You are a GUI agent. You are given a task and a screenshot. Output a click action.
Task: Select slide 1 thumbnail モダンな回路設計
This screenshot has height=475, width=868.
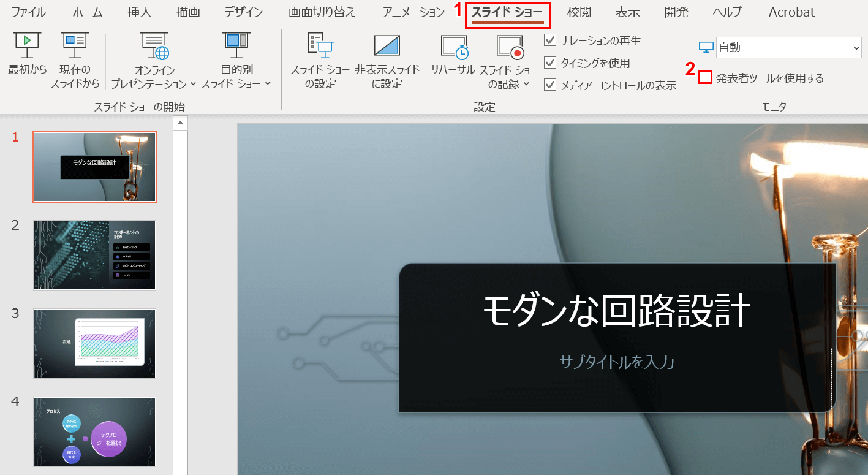95,167
